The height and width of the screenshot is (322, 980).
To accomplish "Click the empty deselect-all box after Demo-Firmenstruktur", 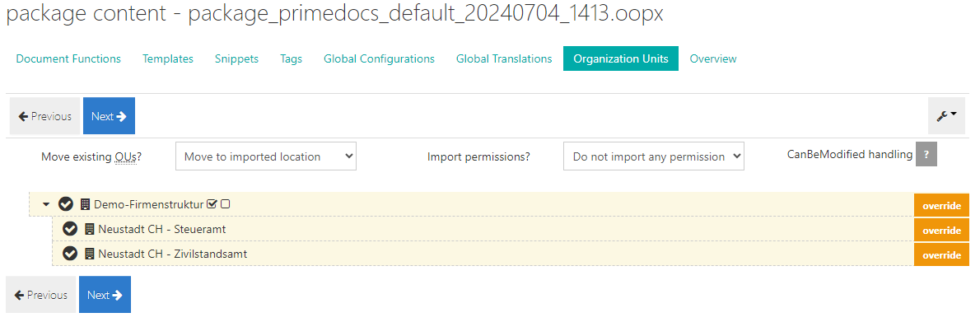I will (226, 204).
